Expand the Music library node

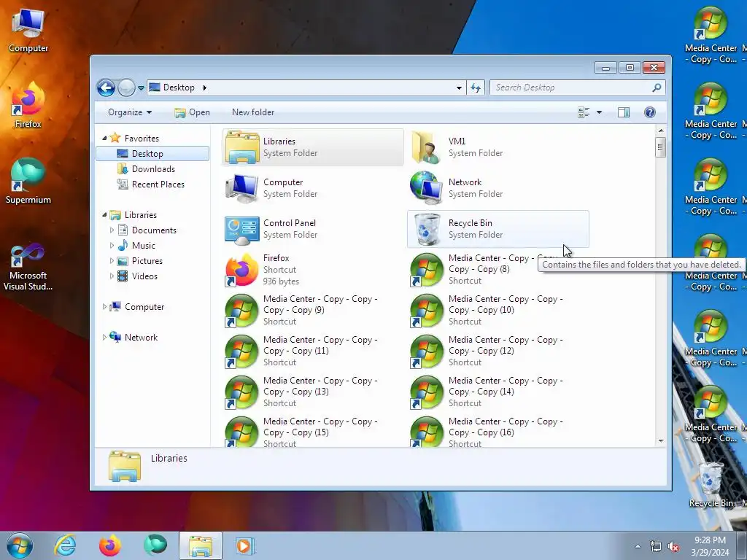112,245
